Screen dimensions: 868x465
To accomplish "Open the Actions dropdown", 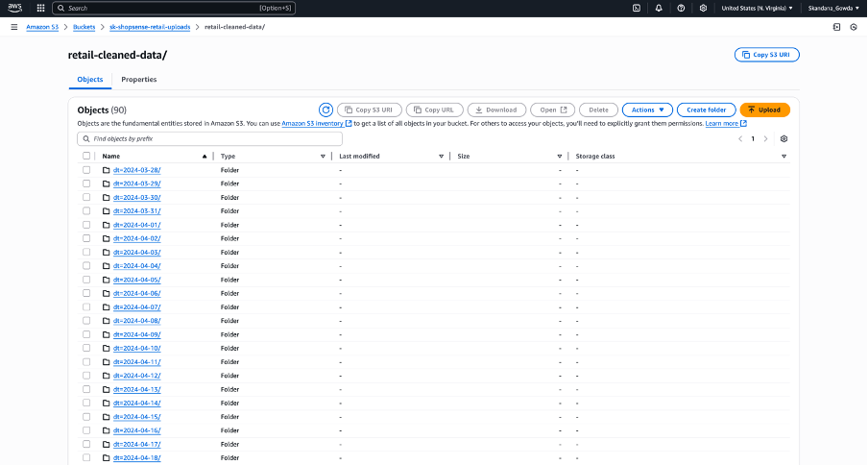I will 647,110.
